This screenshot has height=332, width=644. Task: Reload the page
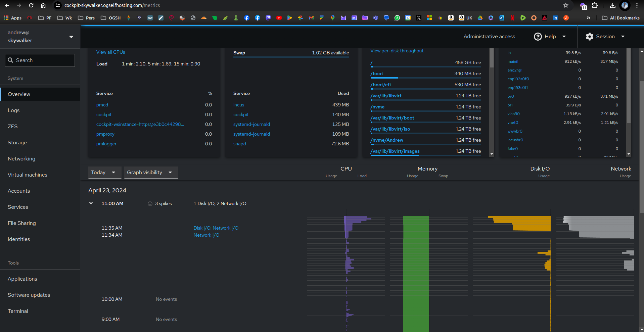tap(31, 5)
